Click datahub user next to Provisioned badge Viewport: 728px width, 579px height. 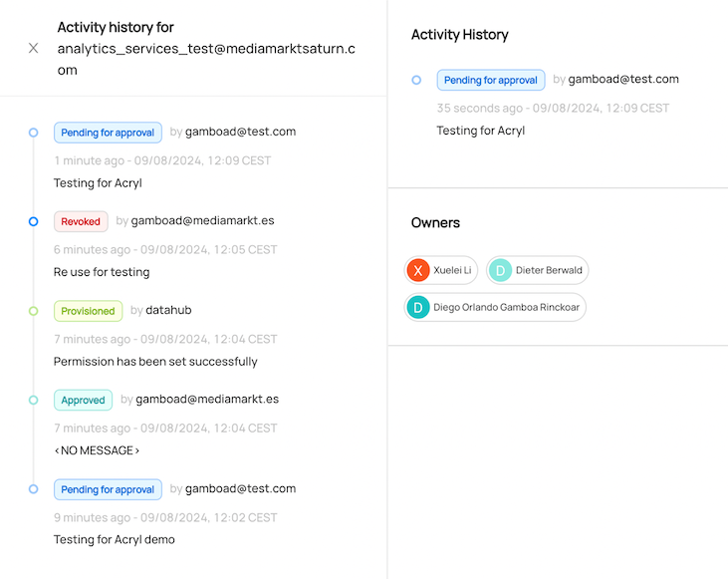(168, 310)
